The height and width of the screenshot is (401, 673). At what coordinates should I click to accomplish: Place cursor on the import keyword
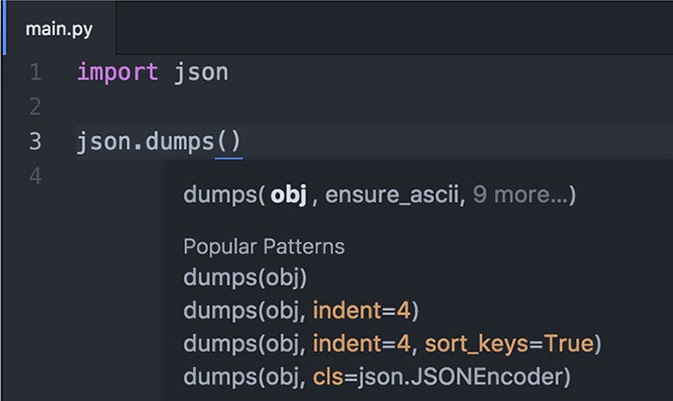tap(118, 72)
